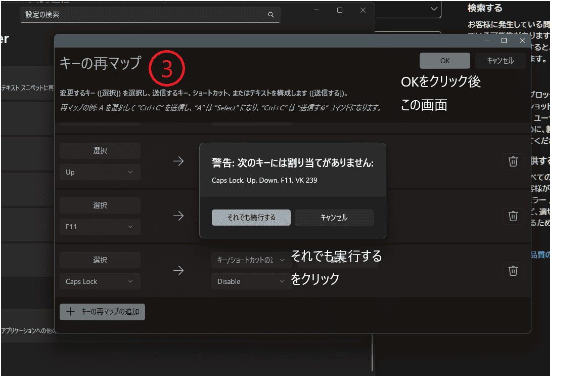Open the Up key dropdown
The width and height of the screenshot is (588, 377).
pos(100,172)
